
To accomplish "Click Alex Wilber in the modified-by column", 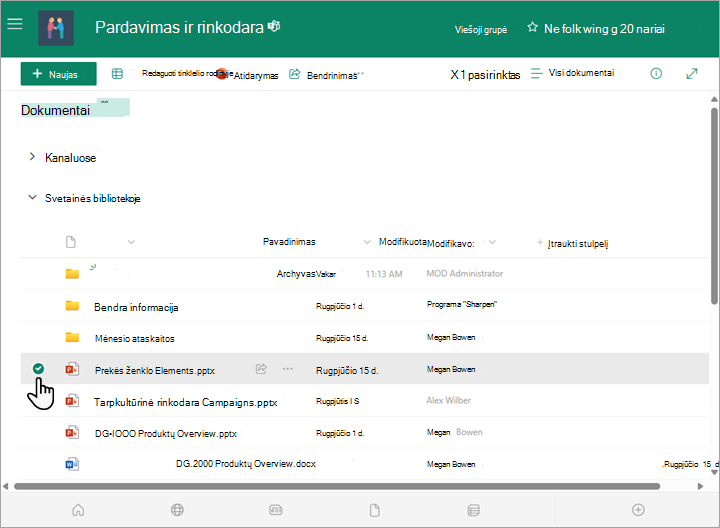I will (x=448, y=400).
